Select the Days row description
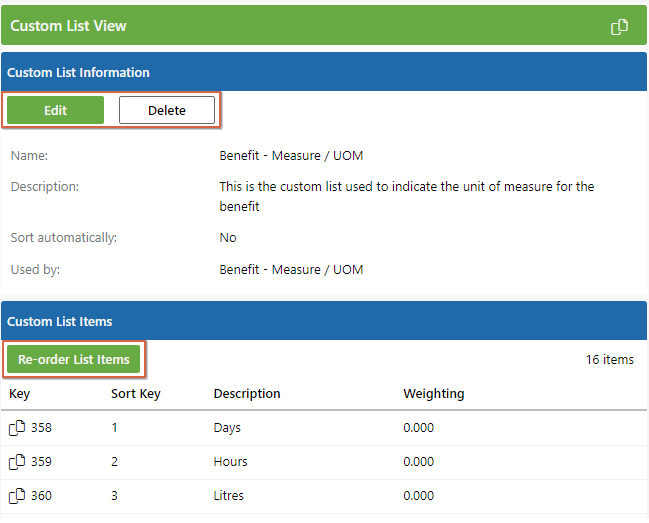649x523 pixels. coord(227,428)
